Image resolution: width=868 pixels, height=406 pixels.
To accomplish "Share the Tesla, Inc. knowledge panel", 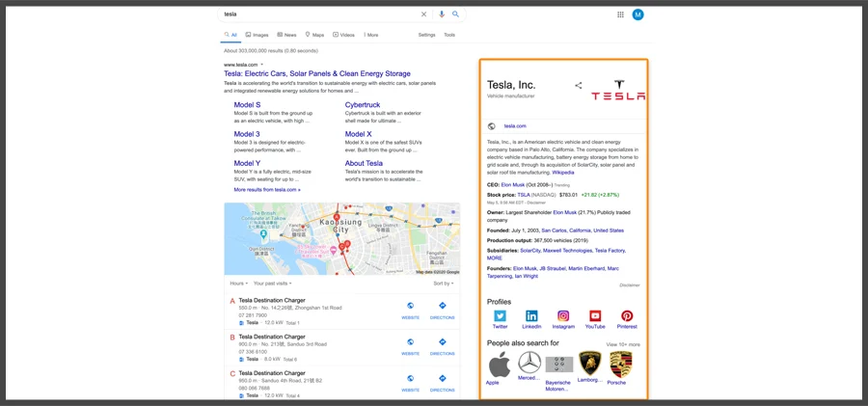I will [x=579, y=85].
